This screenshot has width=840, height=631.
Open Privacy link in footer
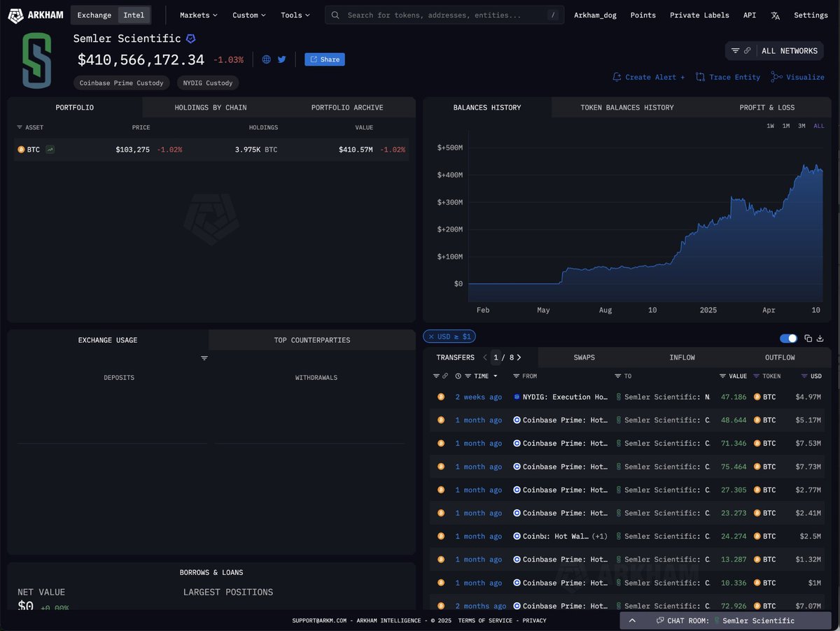tap(534, 621)
